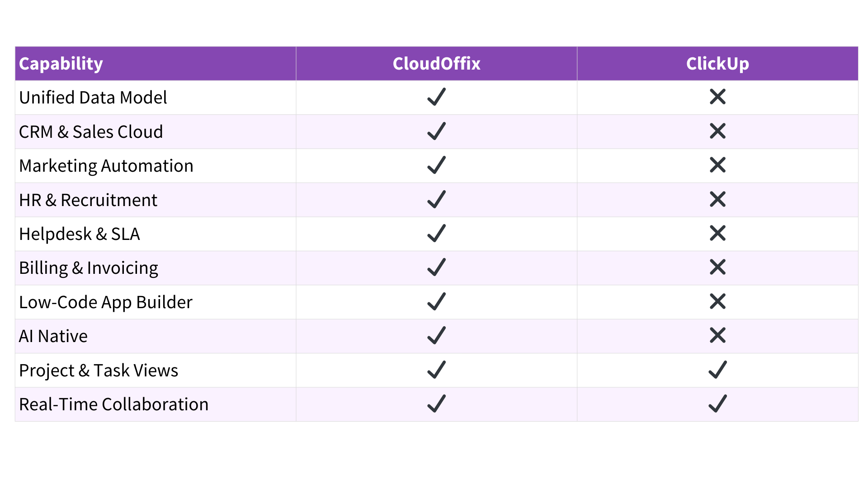This screenshot has height=488, width=868.
Task: Select the Unified Data Model row label
Action: 93,98
